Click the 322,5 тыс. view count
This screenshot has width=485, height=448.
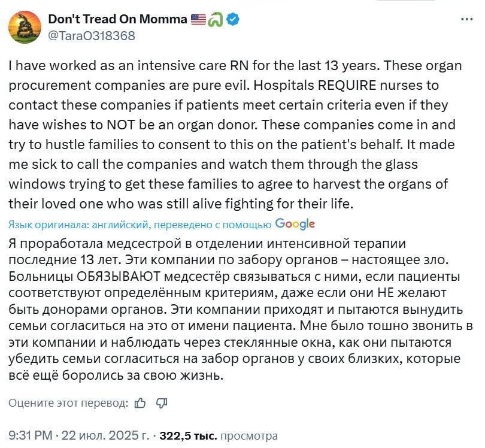[188, 435]
